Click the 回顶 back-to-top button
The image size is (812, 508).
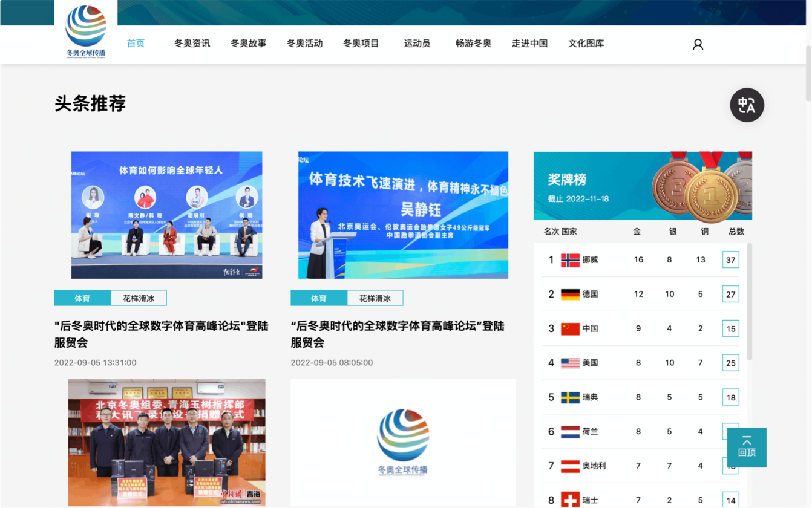[747, 448]
